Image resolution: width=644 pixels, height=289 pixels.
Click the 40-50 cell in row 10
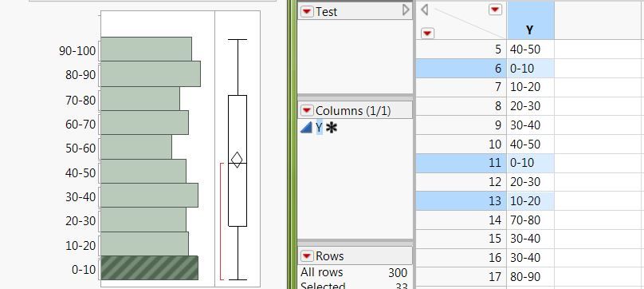click(x=530, y=144)
